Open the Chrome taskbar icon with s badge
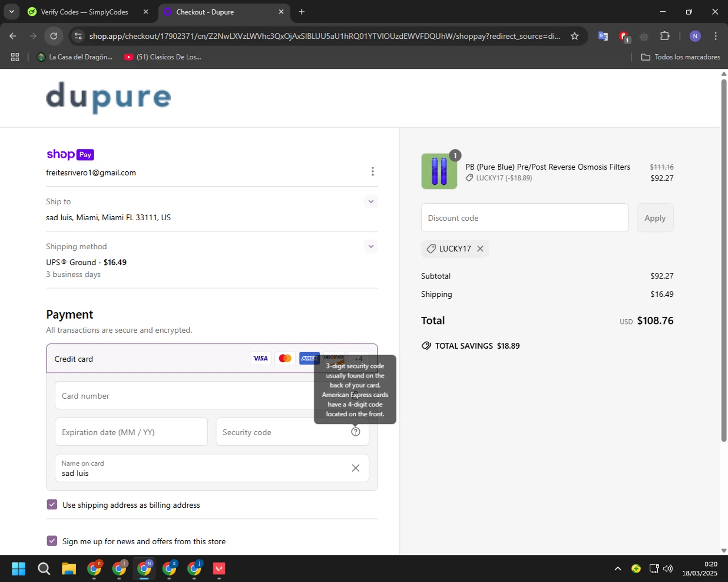The height and width of the screenshot is (582, 728). pyautogui.click(x=169, y=568)
